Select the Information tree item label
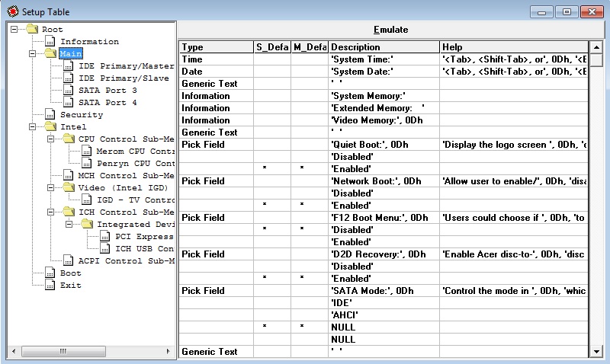Image resolution: width=610 pixels, height=364 pixels. click(x=89, y=42)
